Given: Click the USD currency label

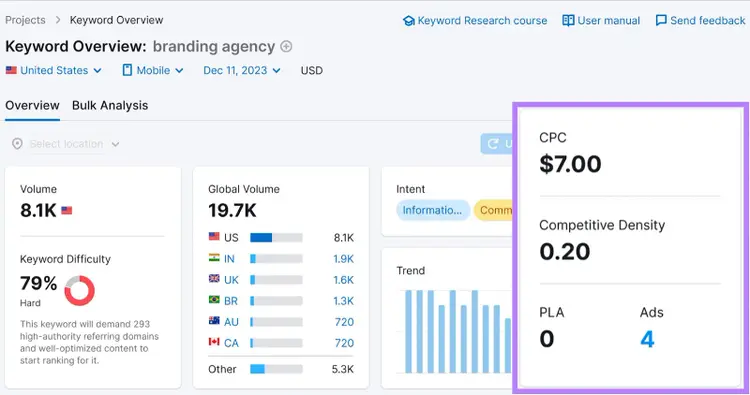Looking at the screenshot, I should pos(312,70).
